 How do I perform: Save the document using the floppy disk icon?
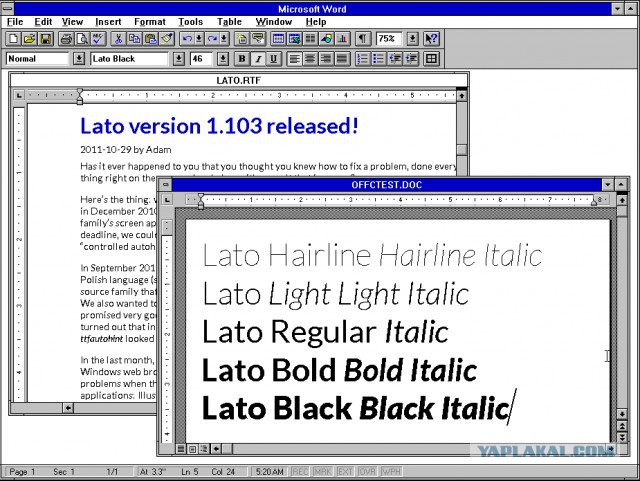(46, 39)
